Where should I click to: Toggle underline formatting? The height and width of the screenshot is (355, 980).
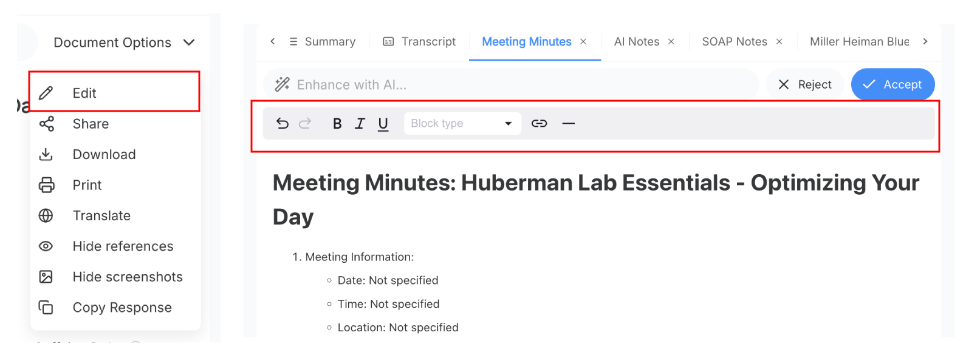tap(383, 124)
